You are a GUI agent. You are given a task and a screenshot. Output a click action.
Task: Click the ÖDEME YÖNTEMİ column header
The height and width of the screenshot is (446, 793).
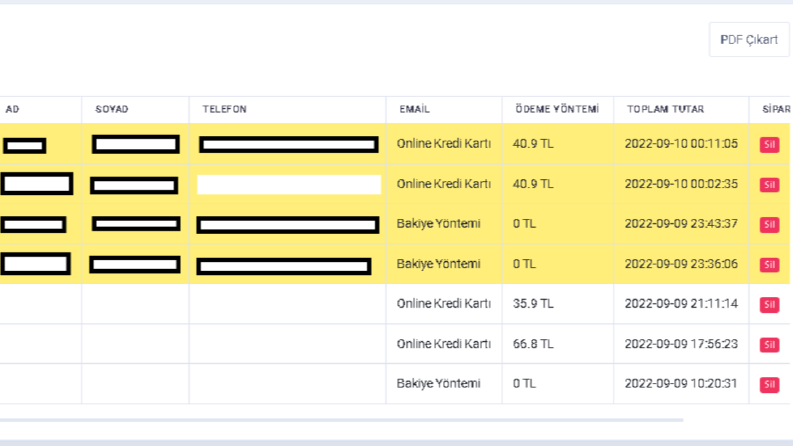coord(557,109)
